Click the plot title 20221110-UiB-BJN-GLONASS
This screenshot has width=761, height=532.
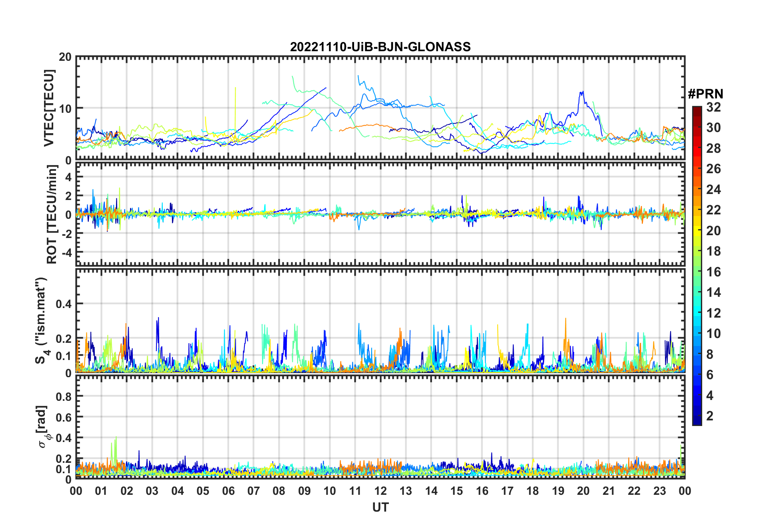coord(380,47)
